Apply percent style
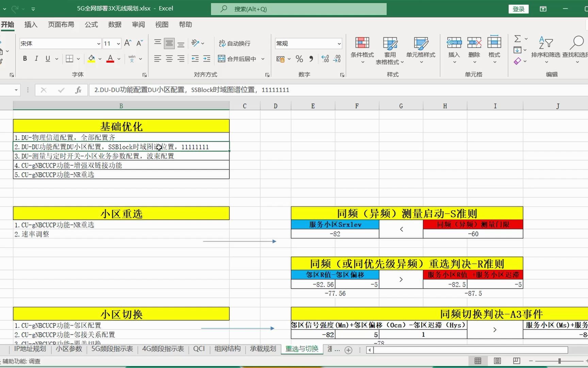 [299, 59]
